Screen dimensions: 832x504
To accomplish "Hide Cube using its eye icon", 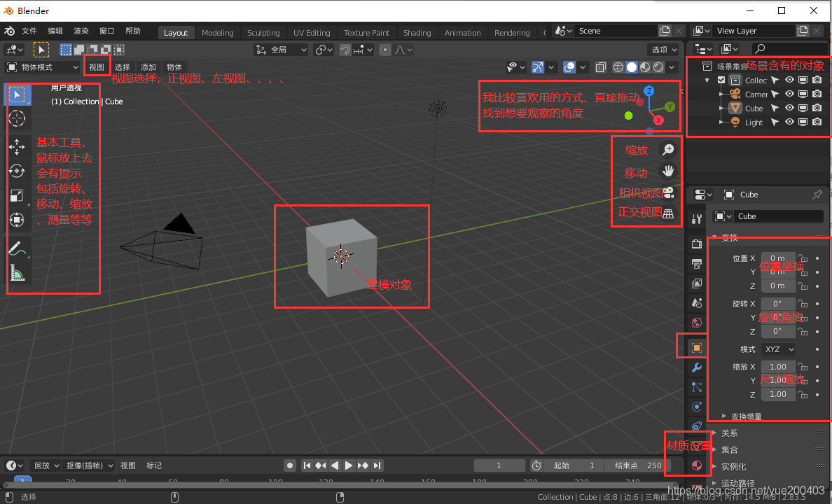I will (789, 108).
